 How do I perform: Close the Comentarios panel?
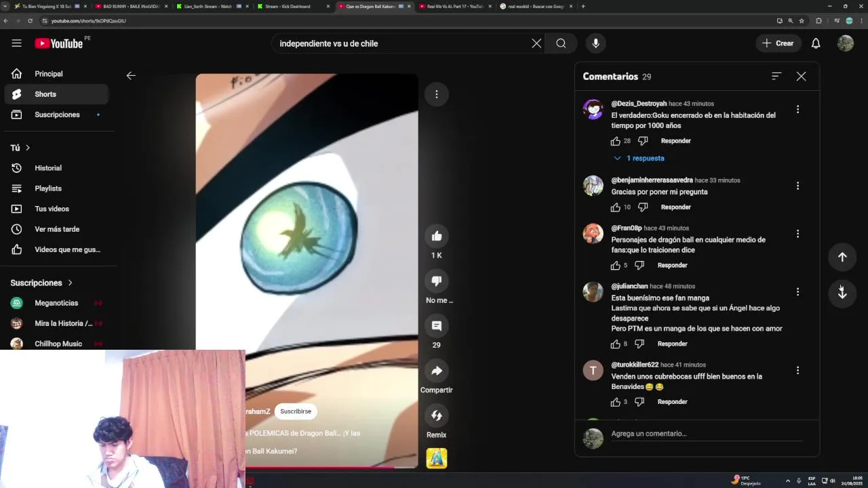[x=801, y=77]
